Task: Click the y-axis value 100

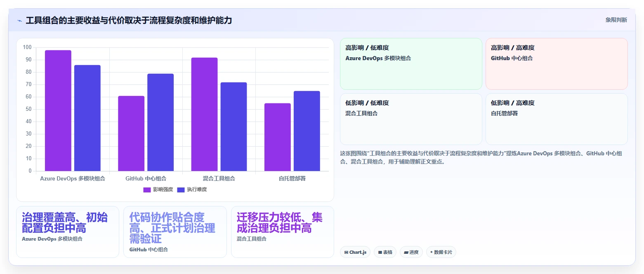Action: click(27, 47)
